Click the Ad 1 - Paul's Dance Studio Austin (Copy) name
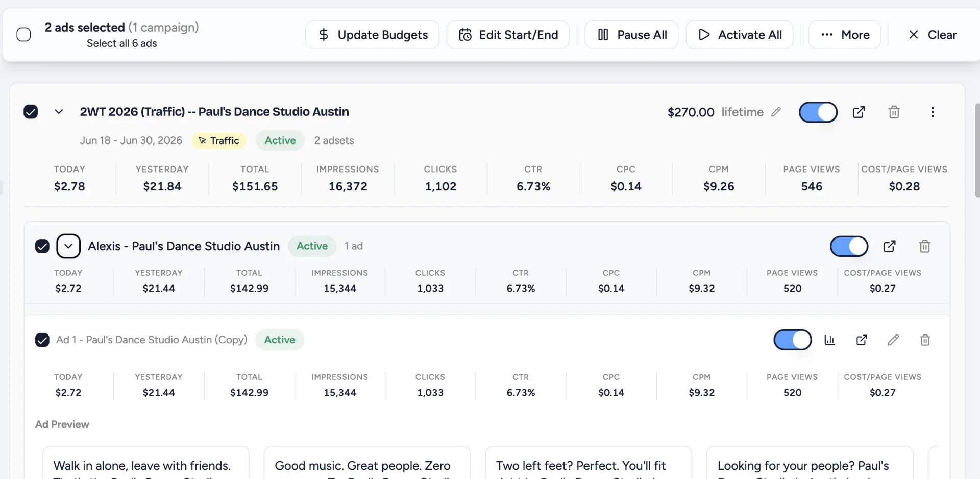 [152, 340]
